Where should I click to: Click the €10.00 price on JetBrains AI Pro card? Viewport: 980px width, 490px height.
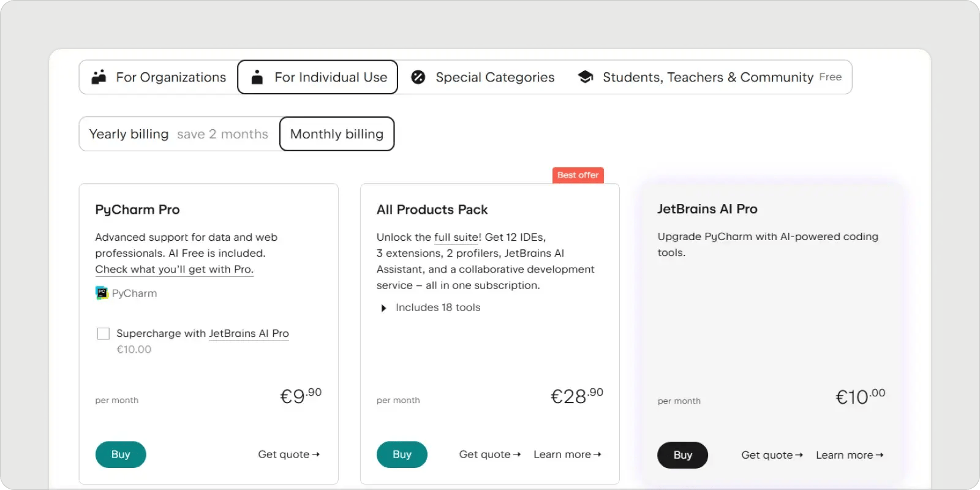pyautogui.click(x=861, y=396)
